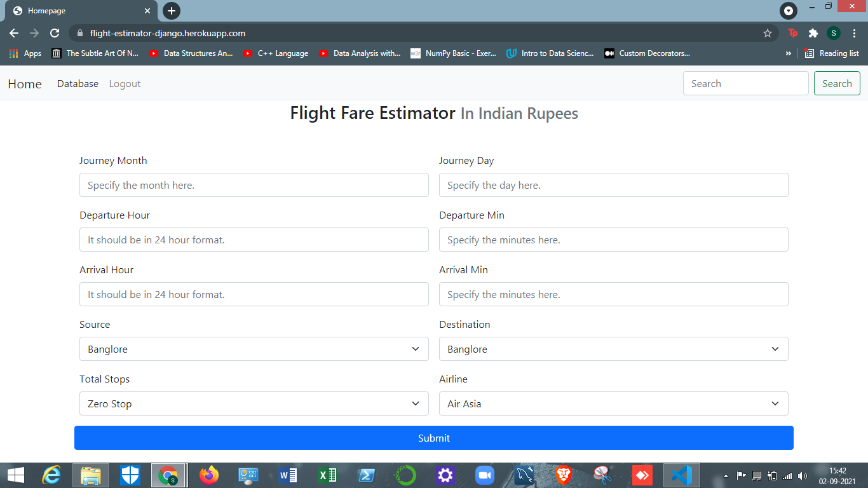
Task: Click Logout in the navbar
Action: pyautogui.click(x=125, y=84)
